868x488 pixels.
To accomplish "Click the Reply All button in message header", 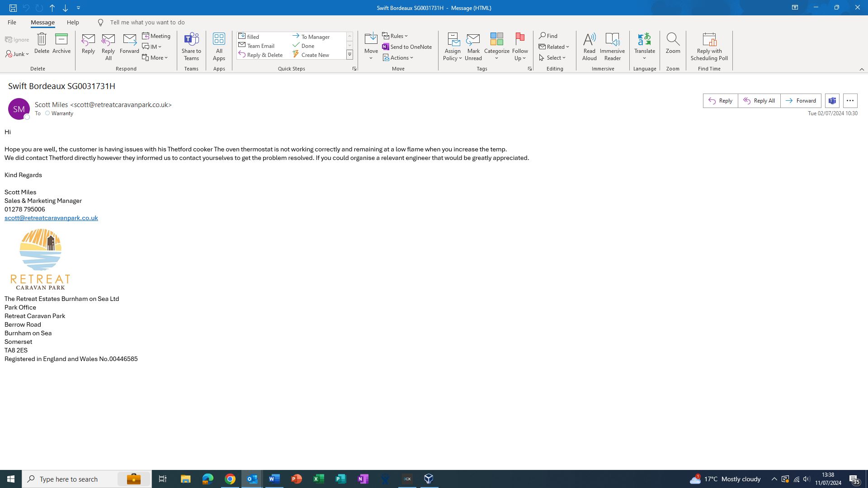I will [x=759, y=101].
